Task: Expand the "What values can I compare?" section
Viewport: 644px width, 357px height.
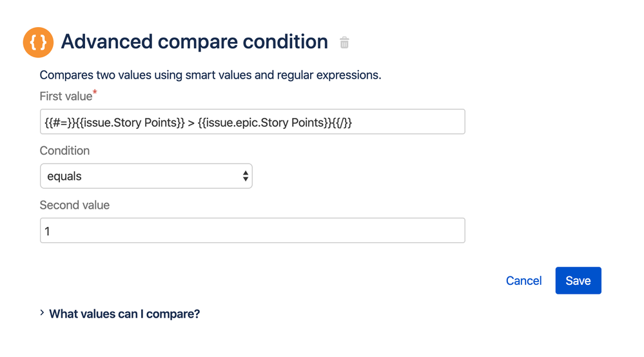Action: coord(124,314)
